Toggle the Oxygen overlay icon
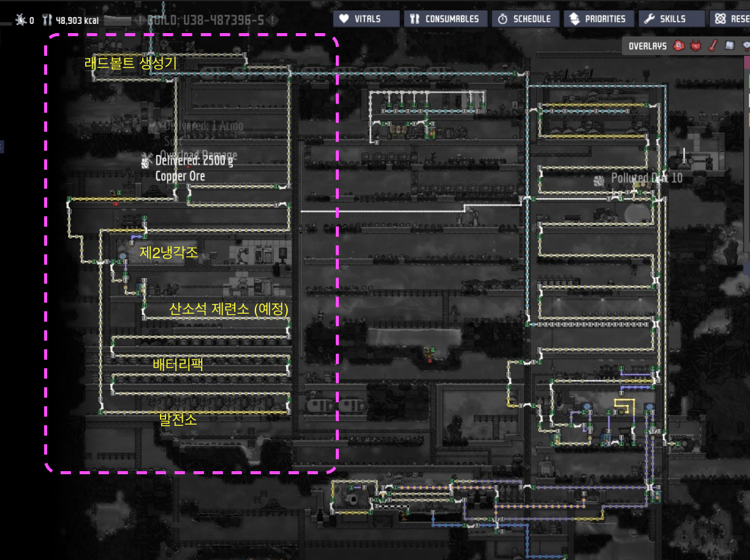This screenshot has height=560, width=750. click(679, 46)
